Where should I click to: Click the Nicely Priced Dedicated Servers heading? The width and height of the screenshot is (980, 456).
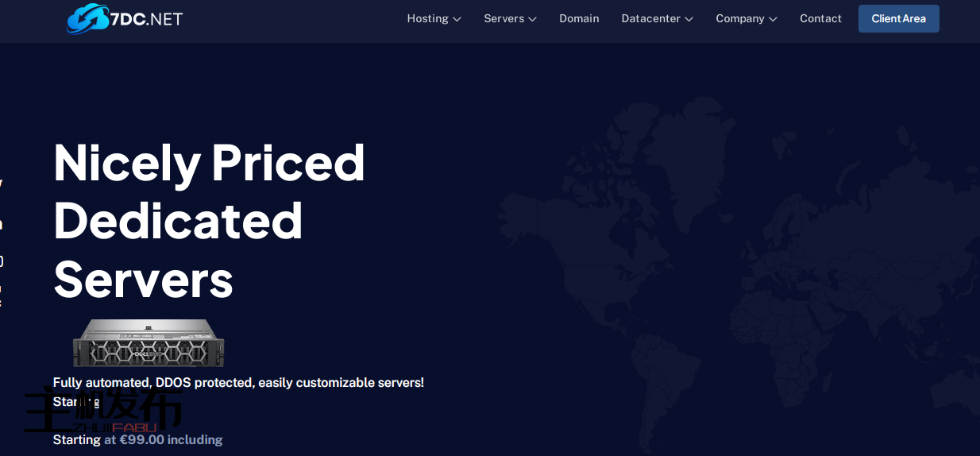209,220
